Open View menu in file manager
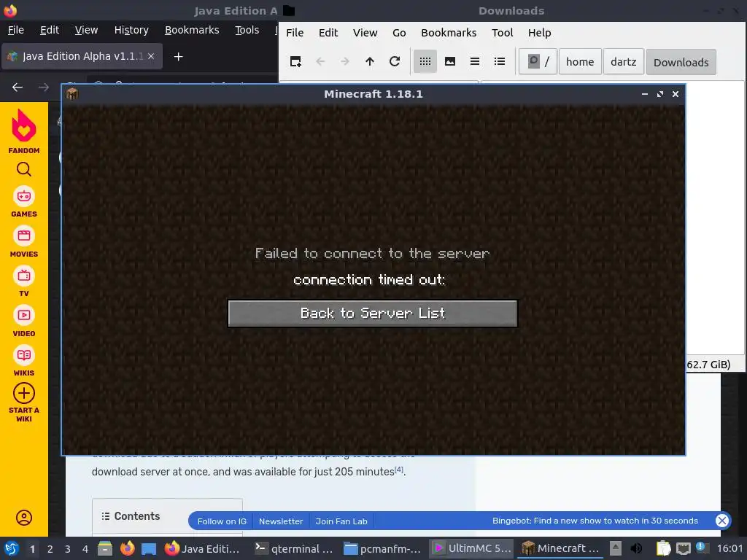 tap(365, 32)
